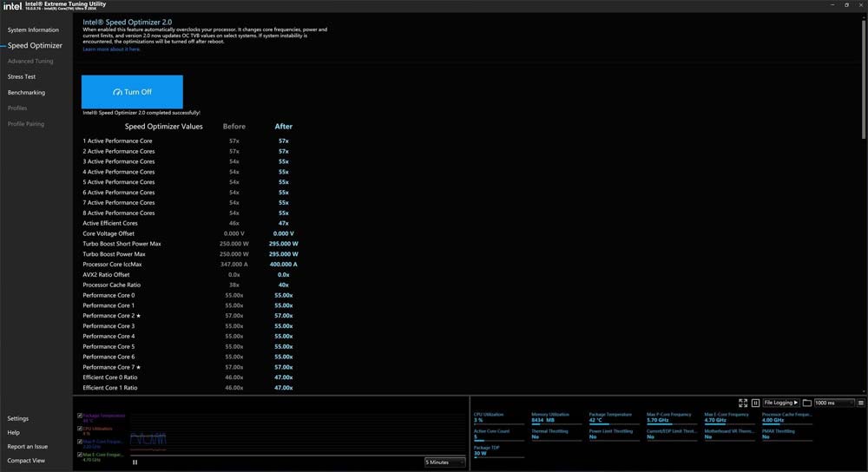
Task: Switch to Compact View
Action: 26,461
